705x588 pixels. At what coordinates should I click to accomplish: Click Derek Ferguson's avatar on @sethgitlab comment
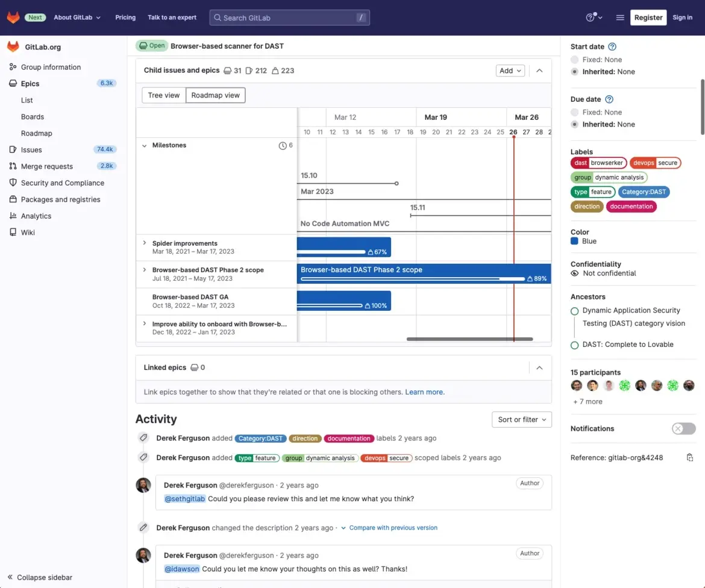(143, 485)
